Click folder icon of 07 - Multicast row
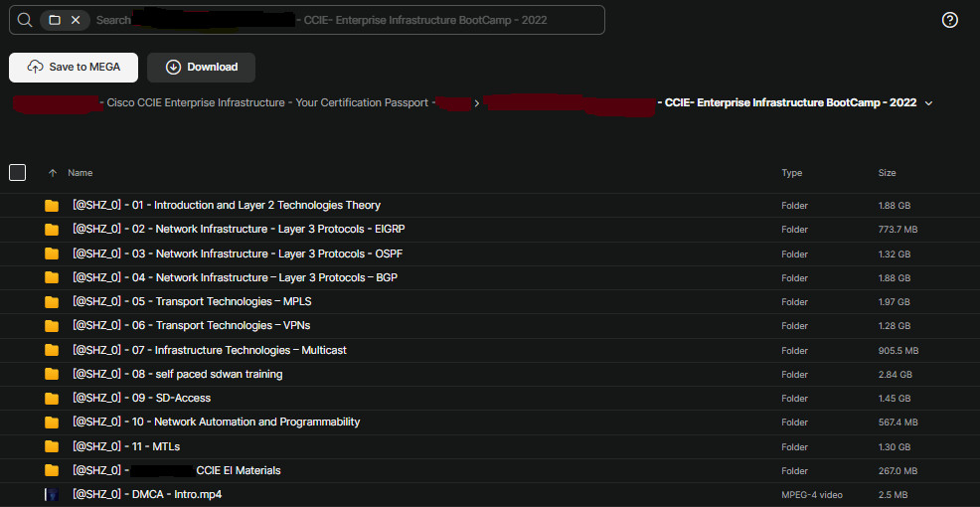The width and height of the screenshot is (980, 507). pyautogui.click(x=52, y=350)
